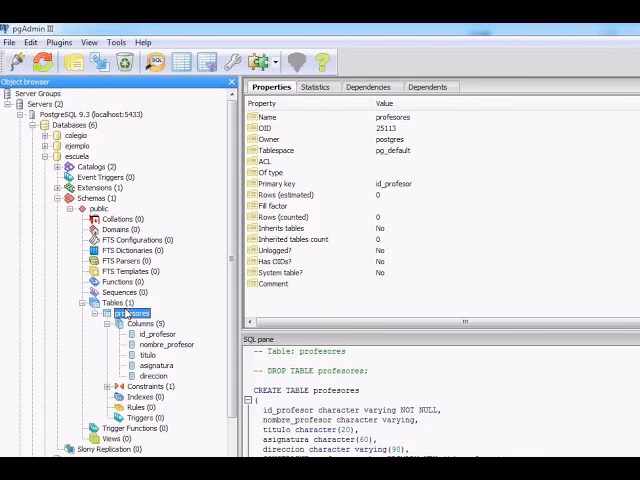Click the grey guru hint icon
Viewport: 640px width, 480px height.
point(297,62)
